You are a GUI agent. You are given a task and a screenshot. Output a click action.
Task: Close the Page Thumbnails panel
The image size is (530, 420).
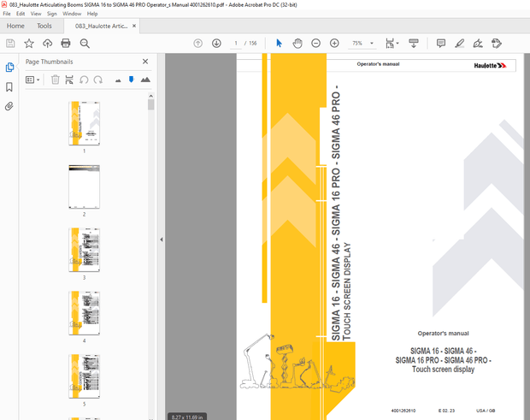coord(145,62)
